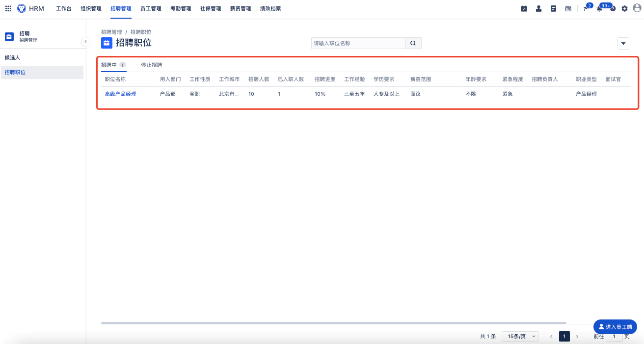Open the 考勤管理 menu

(181, 9)
